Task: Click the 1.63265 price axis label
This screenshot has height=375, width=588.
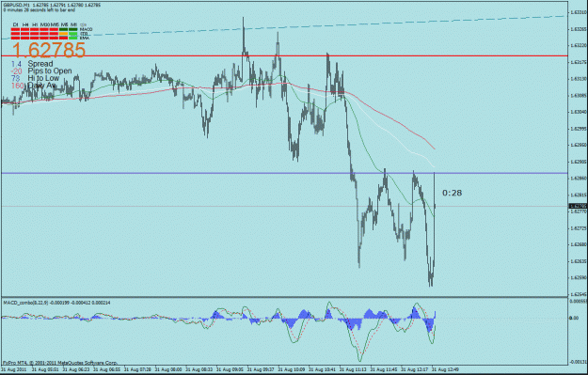Action: (x=579, y=29)
